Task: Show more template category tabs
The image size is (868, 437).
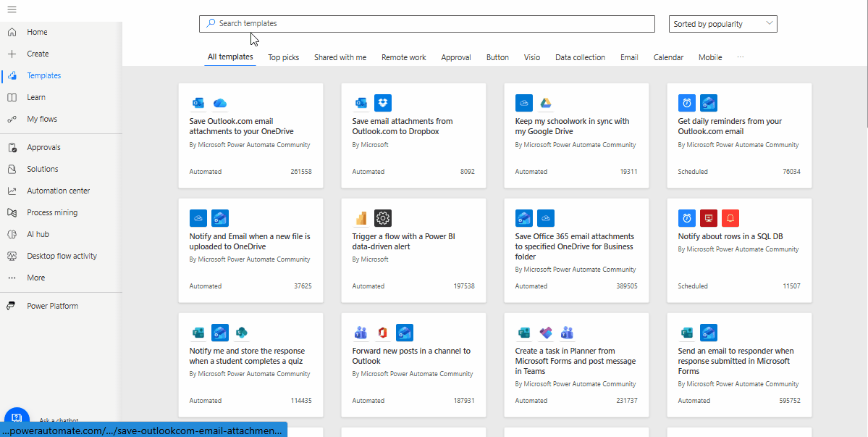Action: click(740, 57)
